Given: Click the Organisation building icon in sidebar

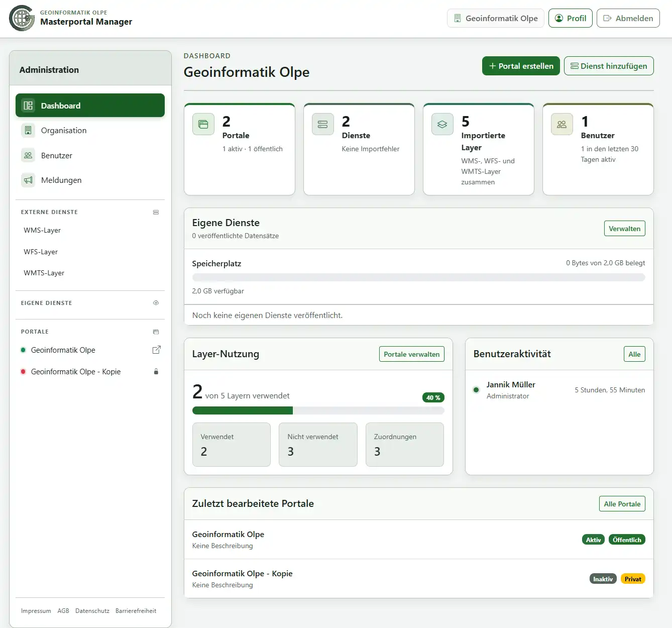Looking at the screenshot, I should click(28, 131).
